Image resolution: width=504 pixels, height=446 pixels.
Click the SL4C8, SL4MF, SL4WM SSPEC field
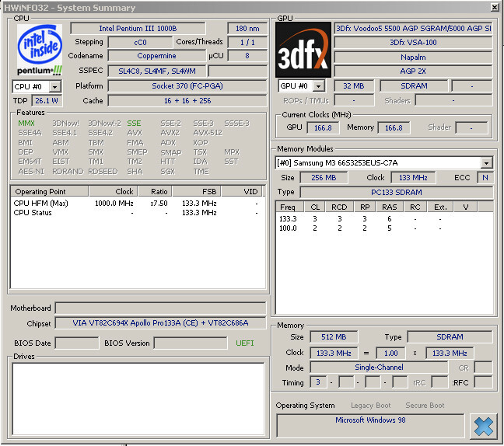pos(157,71)
